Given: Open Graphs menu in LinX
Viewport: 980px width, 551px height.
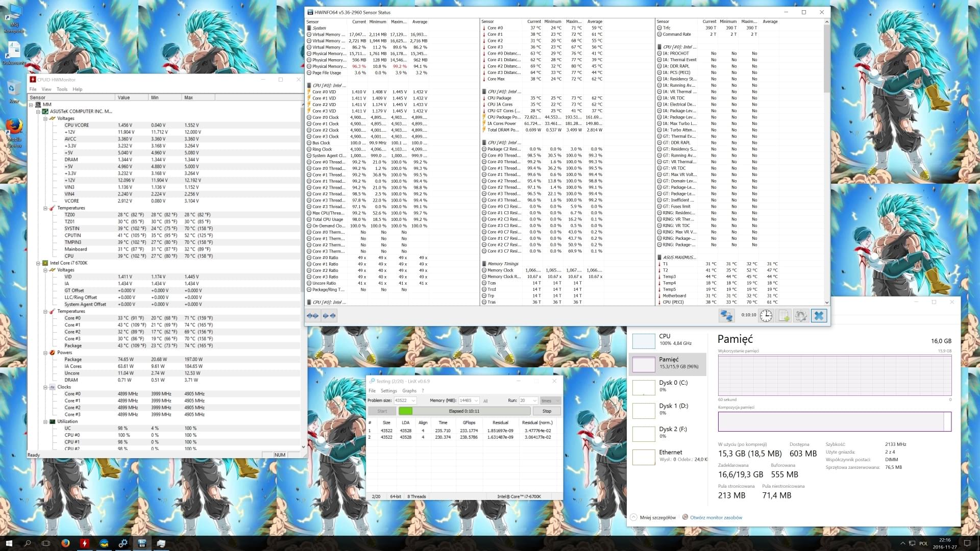Looking at the screenshot, I should [x=409, y=391].
